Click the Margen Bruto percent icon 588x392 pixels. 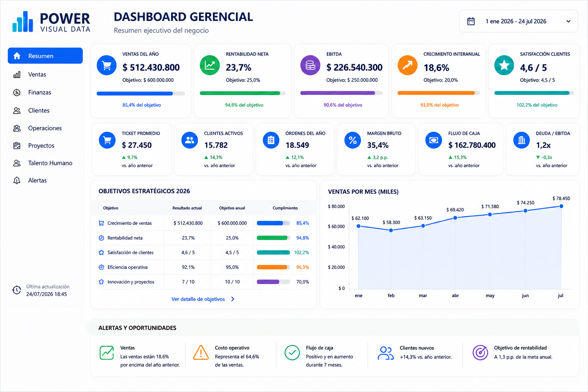(353, 140)
